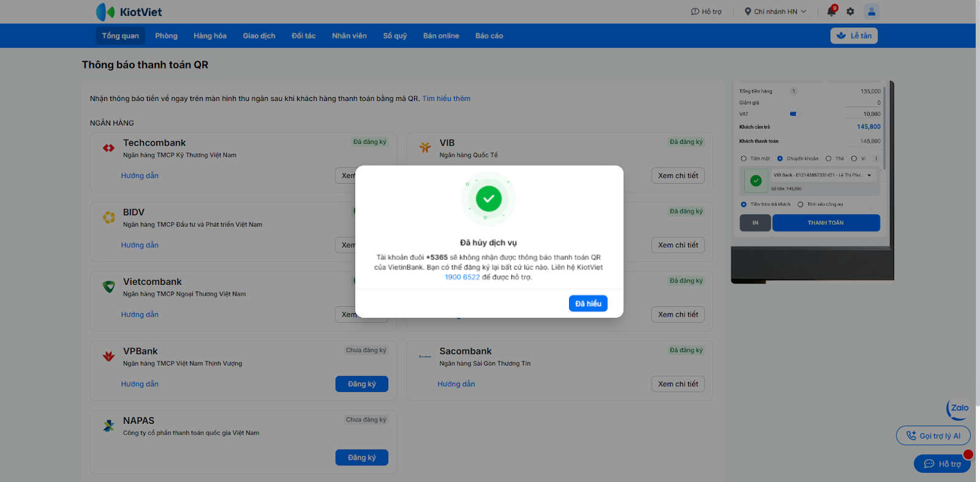Open the Phòng menu

pyautogui.click(x=166, y=36)
